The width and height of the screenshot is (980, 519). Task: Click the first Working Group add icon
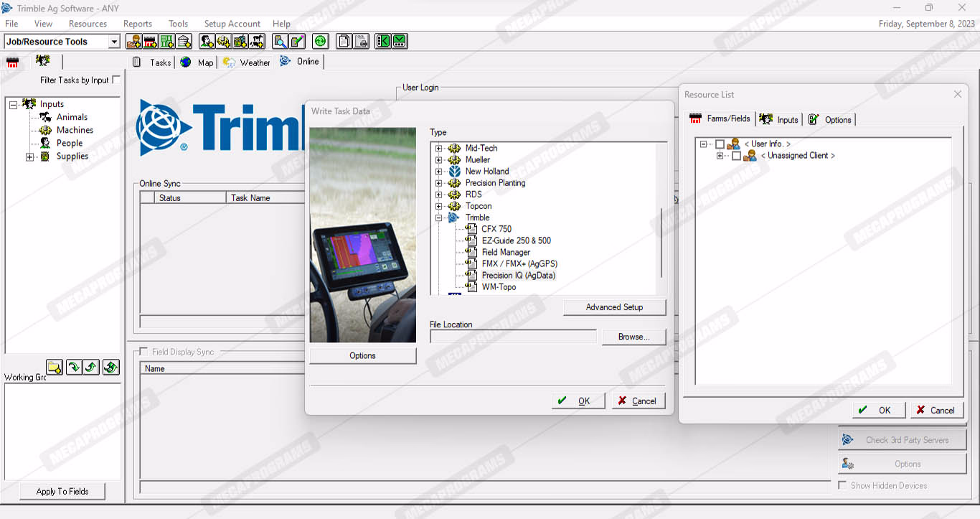coord(55,368)
